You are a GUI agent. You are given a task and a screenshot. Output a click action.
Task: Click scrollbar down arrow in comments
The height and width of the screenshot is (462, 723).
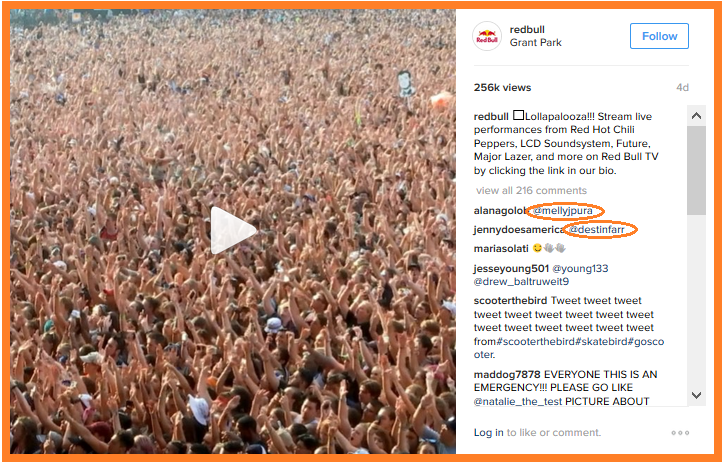(696, 395)
